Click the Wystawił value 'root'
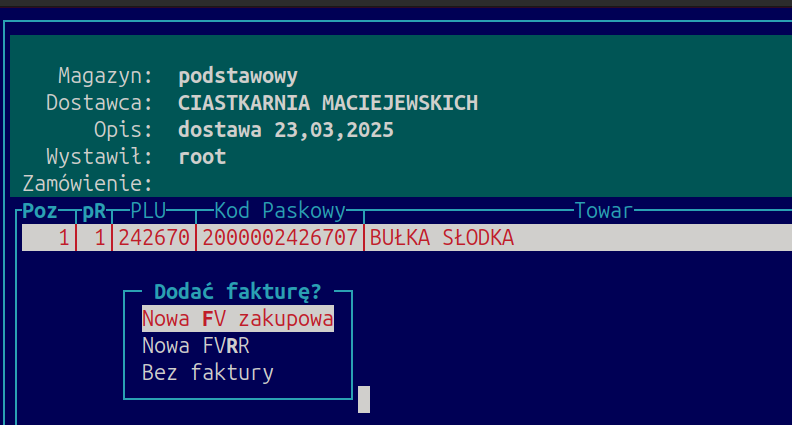 click(202, 157)
